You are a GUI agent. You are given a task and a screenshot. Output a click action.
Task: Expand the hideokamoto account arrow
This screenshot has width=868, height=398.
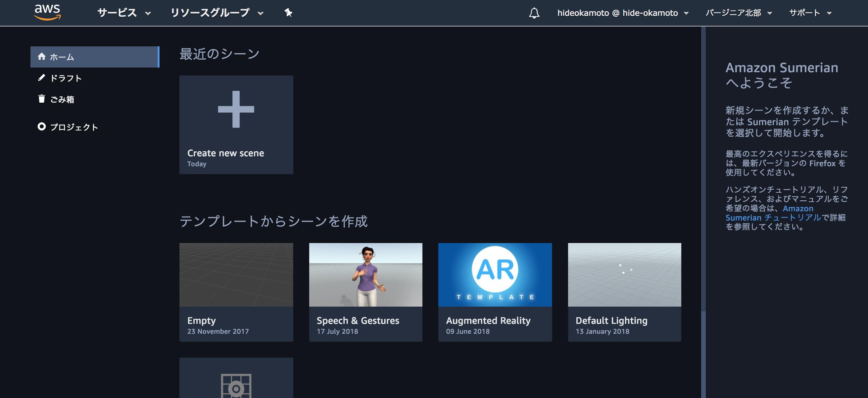coord(686,14)
